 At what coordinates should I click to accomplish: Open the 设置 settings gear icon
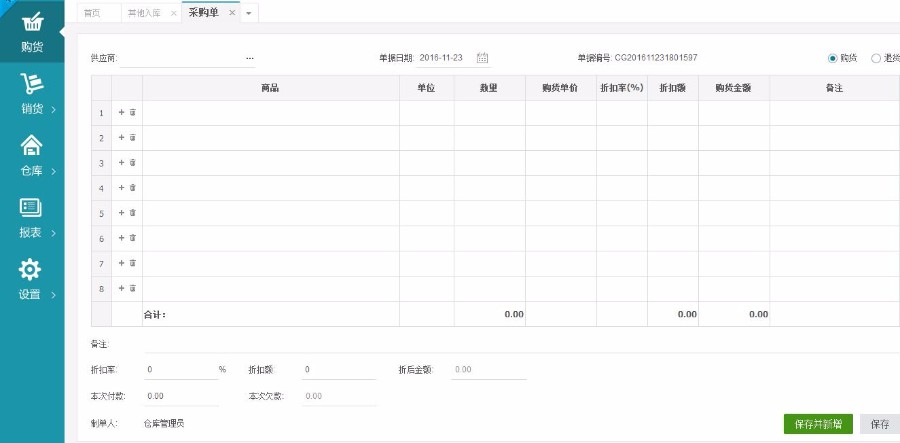[x=30, y=269]
